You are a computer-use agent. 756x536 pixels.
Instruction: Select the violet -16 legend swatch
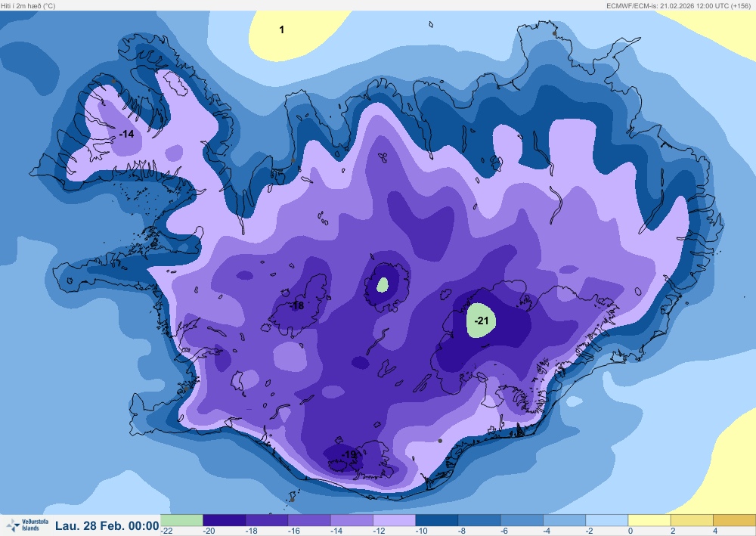[309, 520]
